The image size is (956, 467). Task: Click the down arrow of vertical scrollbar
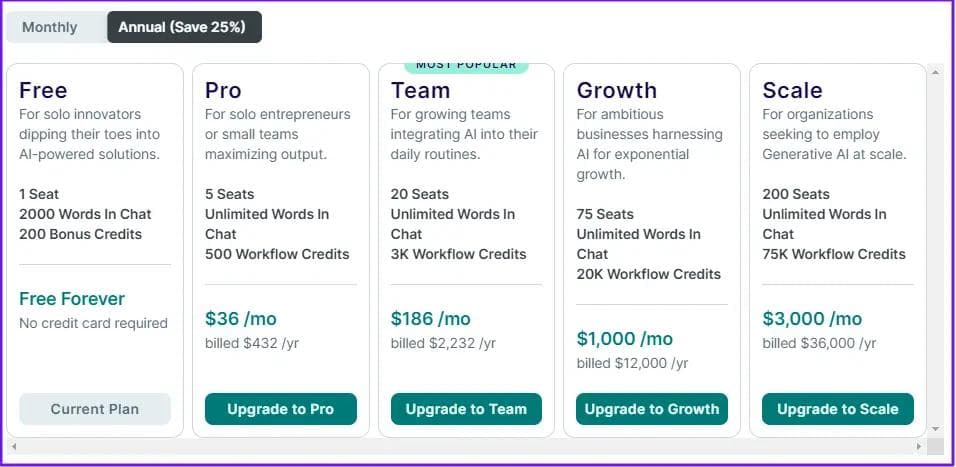(936, 429)
